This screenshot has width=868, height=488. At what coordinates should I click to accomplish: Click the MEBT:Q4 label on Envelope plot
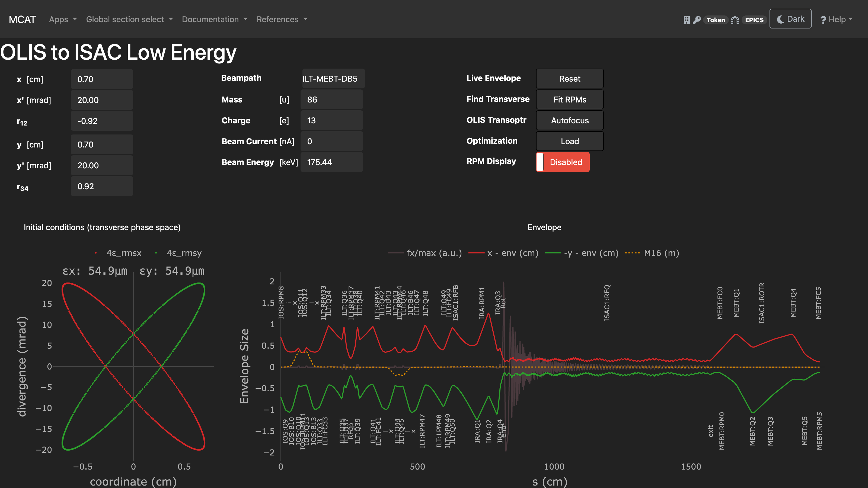[793, 303]
